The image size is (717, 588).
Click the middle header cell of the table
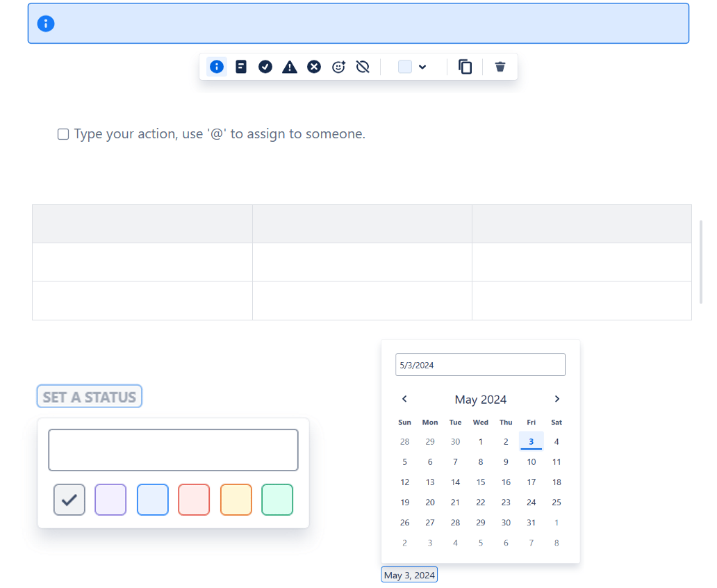(x=362, y=224)
